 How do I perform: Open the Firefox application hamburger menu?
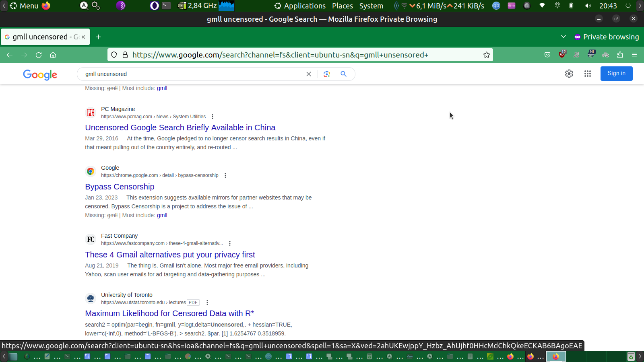(x=634, y=55)
